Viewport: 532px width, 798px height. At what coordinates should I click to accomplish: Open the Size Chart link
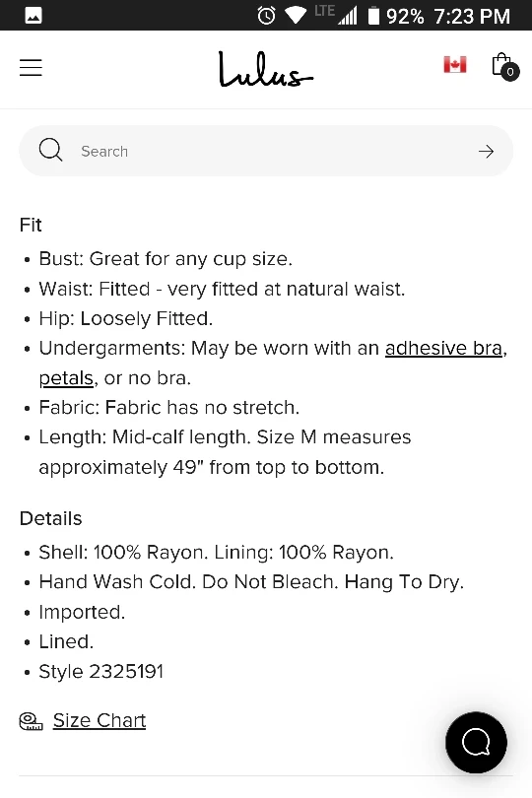coord(100,720)
